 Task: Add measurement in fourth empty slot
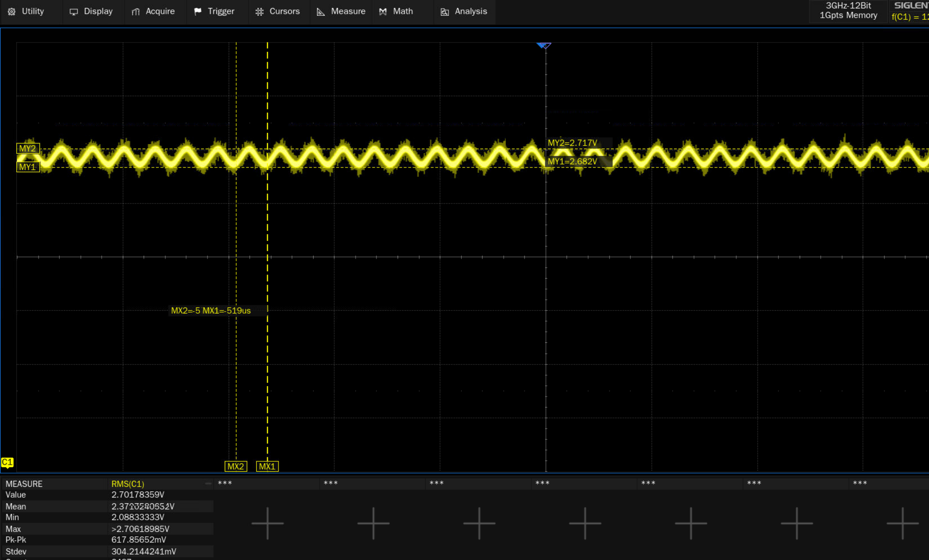pyautogui.click(x=585, y=523)
